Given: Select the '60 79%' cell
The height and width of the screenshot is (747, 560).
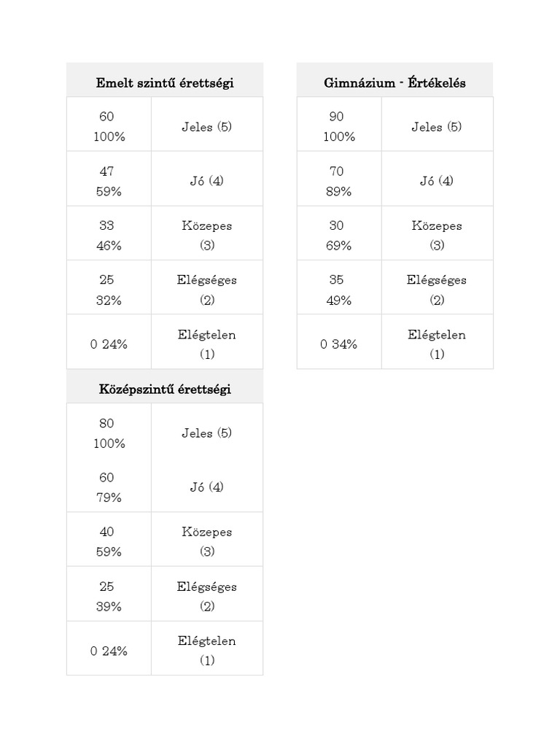Looking at the screenshot, I should (109, 487).
